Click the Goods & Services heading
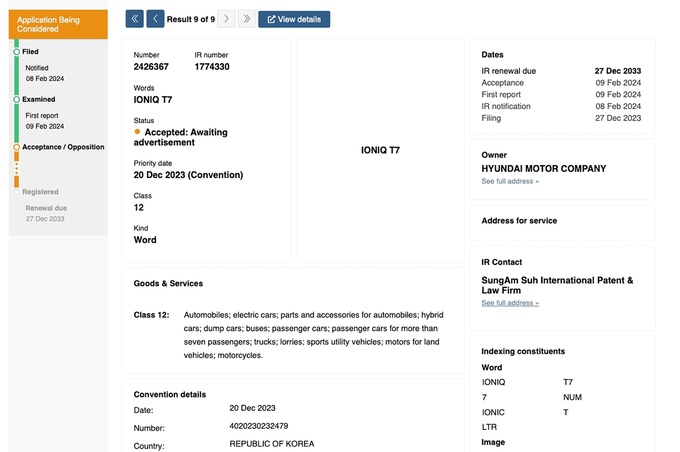Screen dimensions: 680x452 (168, 283)
